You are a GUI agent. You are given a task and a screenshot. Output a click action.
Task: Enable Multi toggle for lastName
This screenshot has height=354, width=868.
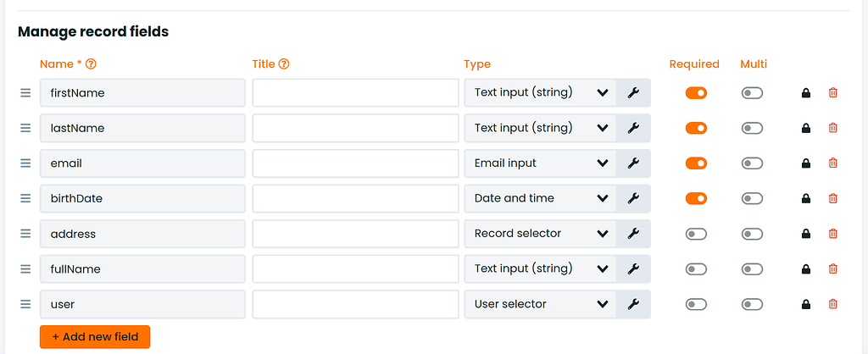coord(753,128)
